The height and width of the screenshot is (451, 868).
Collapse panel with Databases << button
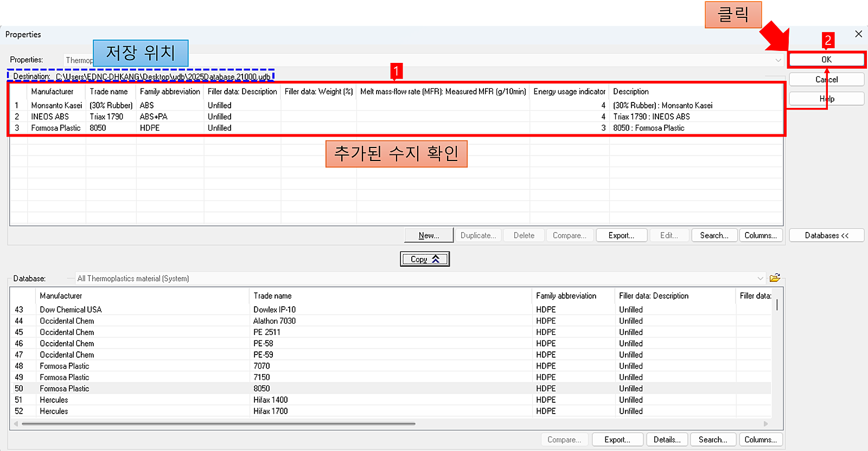tap(826, 235)
